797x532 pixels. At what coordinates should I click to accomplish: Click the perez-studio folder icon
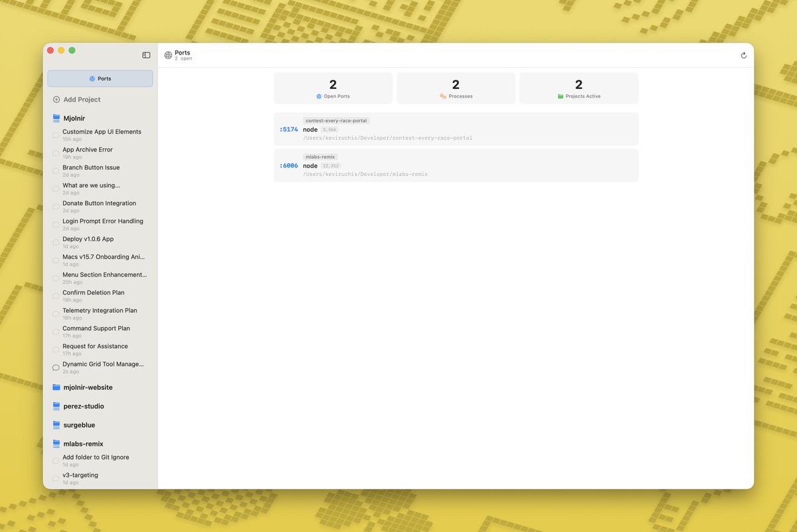point(56,406)
